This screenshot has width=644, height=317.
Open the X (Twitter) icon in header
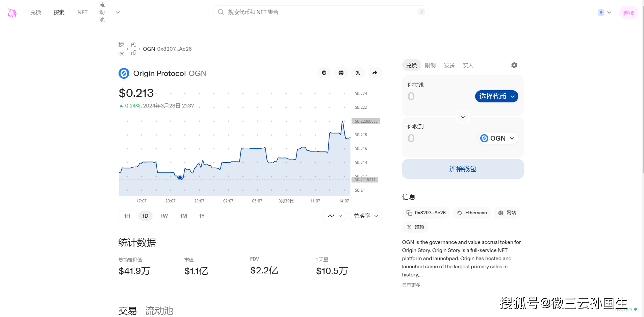pyautogui.click(x=358, y=73)
